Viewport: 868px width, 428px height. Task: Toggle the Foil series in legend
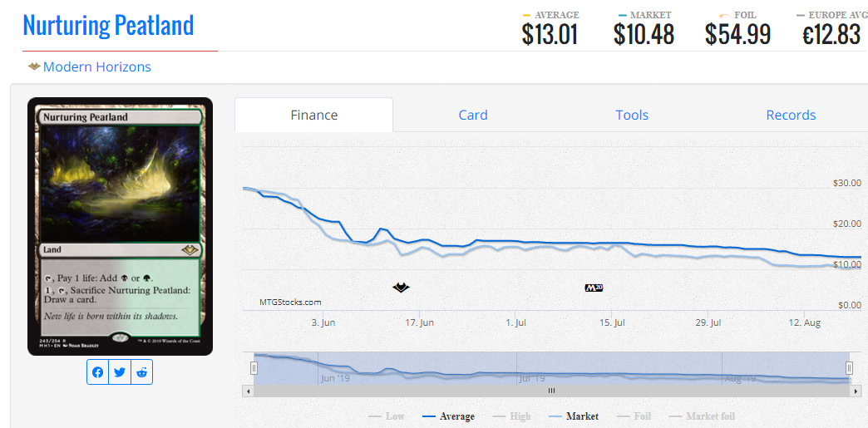[x=634, y=416]
